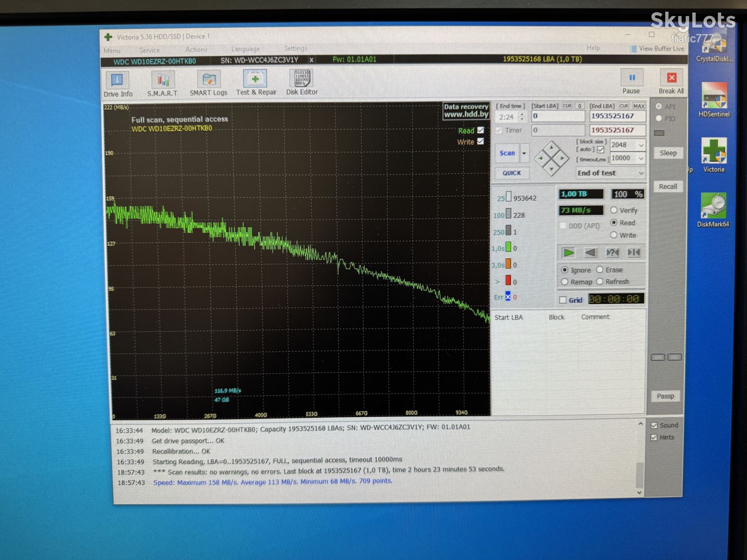Image resolution: width=747 pixels, height=560 pixels.
Task: Select the Erase radio button
Action: [599, 270]
